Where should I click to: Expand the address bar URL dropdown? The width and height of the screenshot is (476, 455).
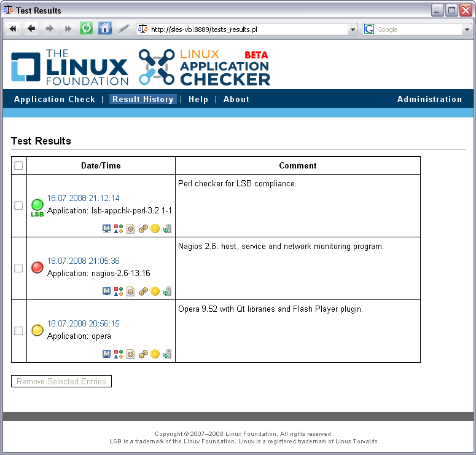353,30
